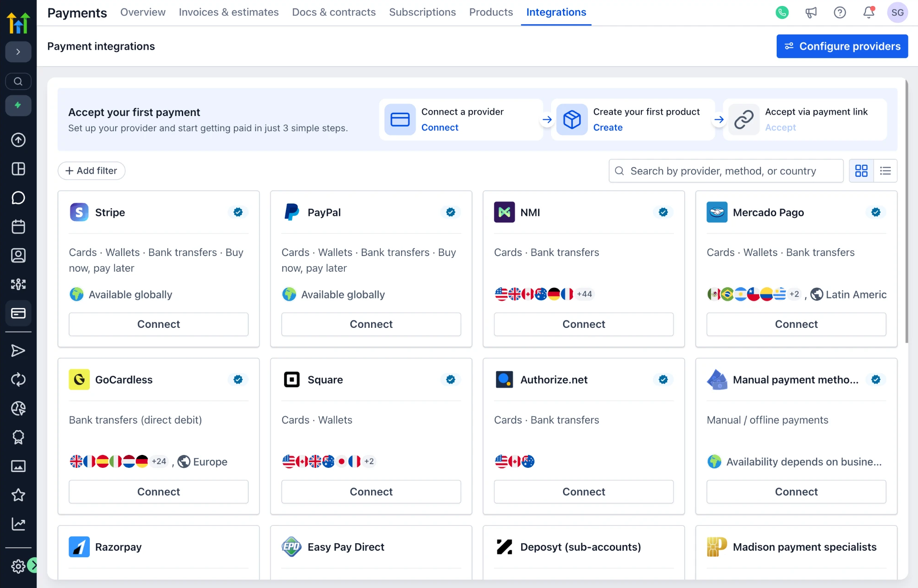918x588 pixels.
Task: Click the Easy Pay Direct card title
Action: coord(346,547)
